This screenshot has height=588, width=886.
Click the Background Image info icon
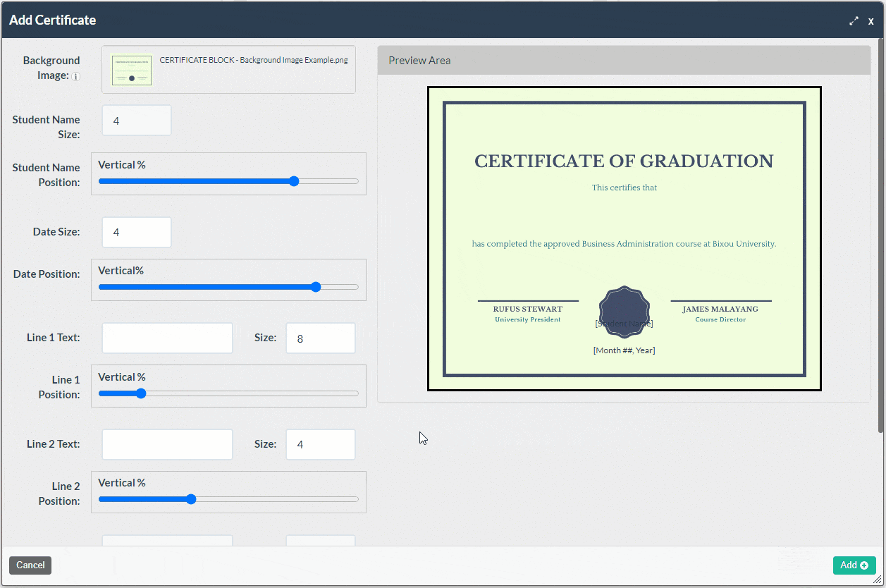pyautogui.click(x=76, y=76)
